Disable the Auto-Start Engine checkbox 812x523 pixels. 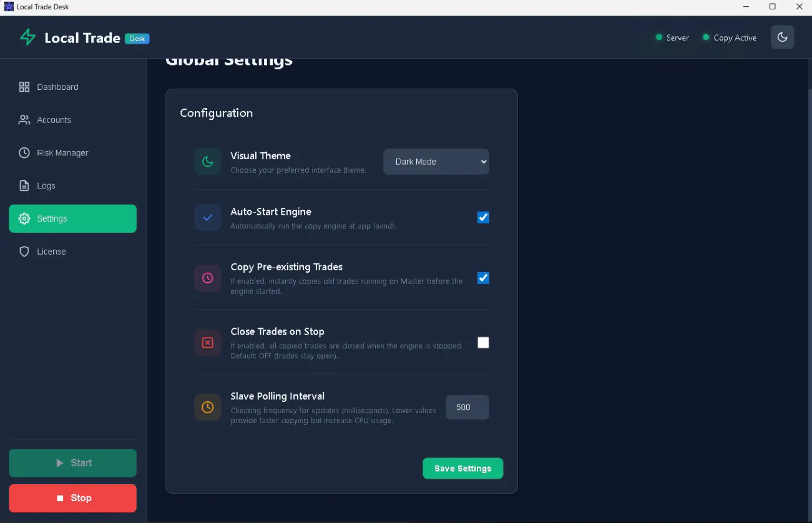click(483, 217)
